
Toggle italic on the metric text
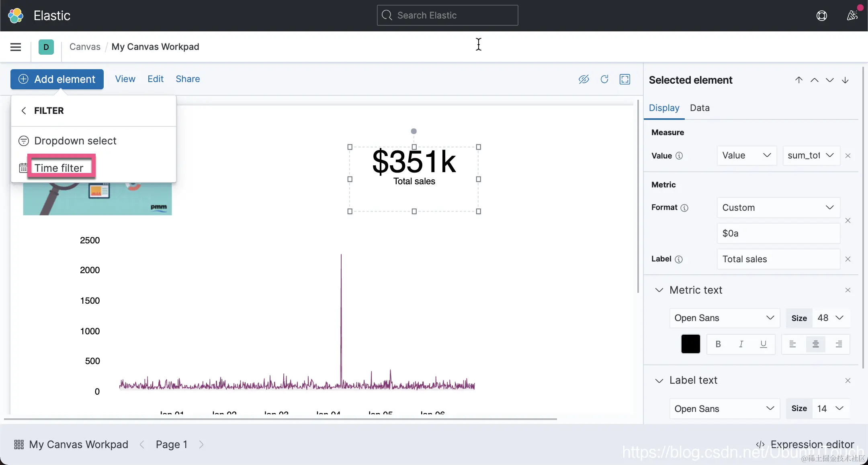point(741,344)
